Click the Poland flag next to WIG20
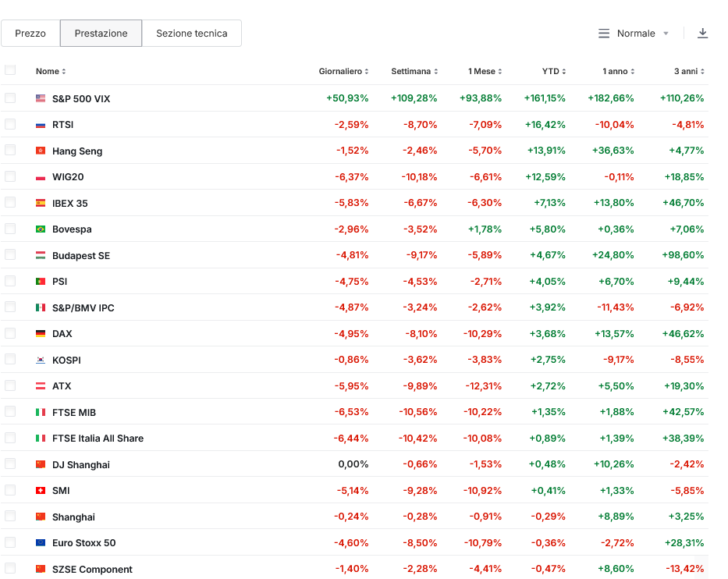This screenshot has width=728, height=579. tap(41, 177)
